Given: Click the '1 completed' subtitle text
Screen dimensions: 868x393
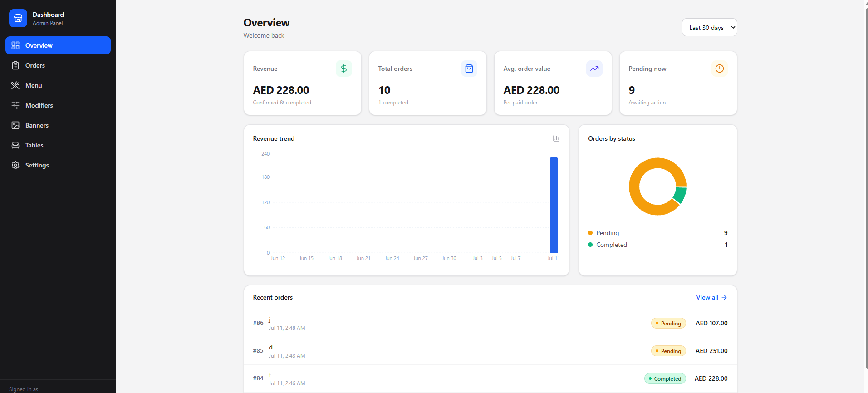Looking at the screenshot, I should [393, 103].
